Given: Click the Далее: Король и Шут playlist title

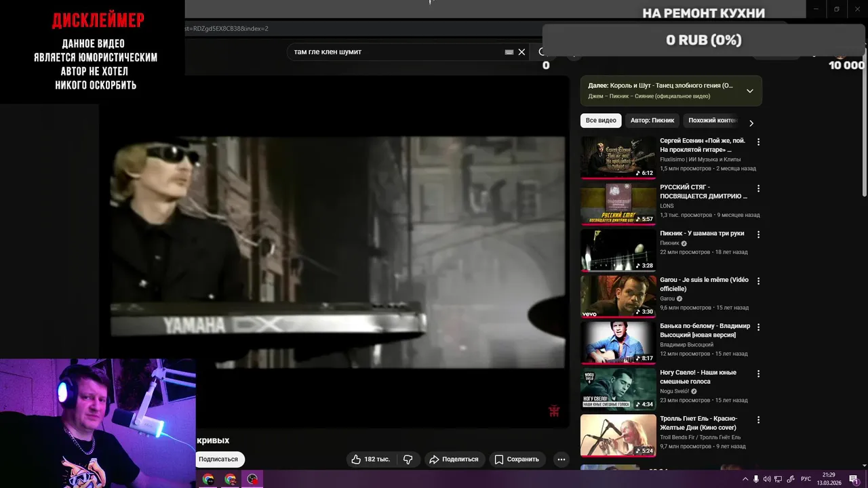Looking at the screenshot, I should click(x=660, y=86).
